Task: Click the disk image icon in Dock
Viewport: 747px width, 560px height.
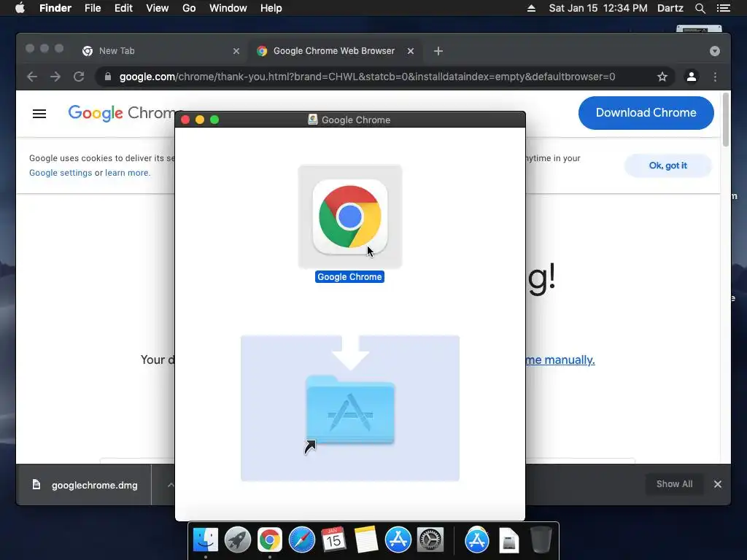Action: (x=508, y=540)
